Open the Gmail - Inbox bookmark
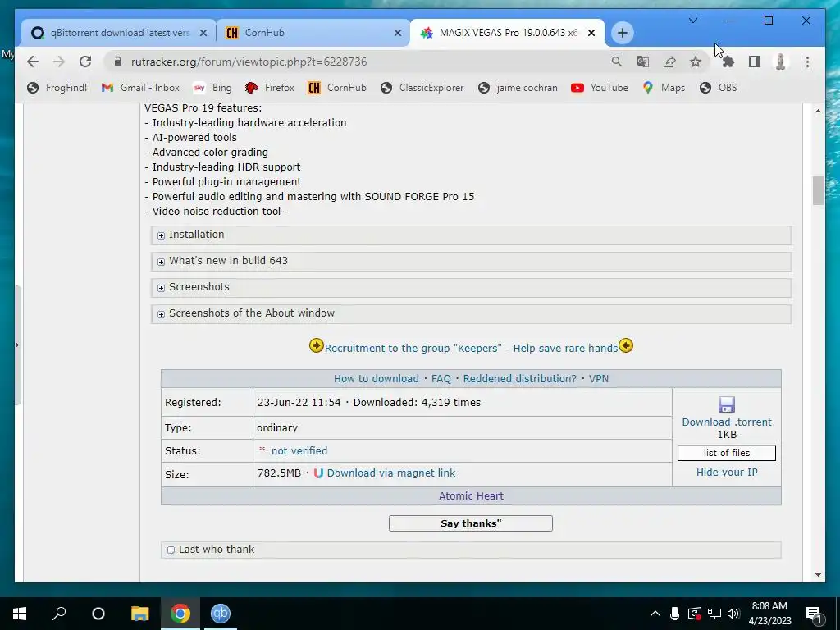This screenshot has width=840, height=630. coord(140,88)
